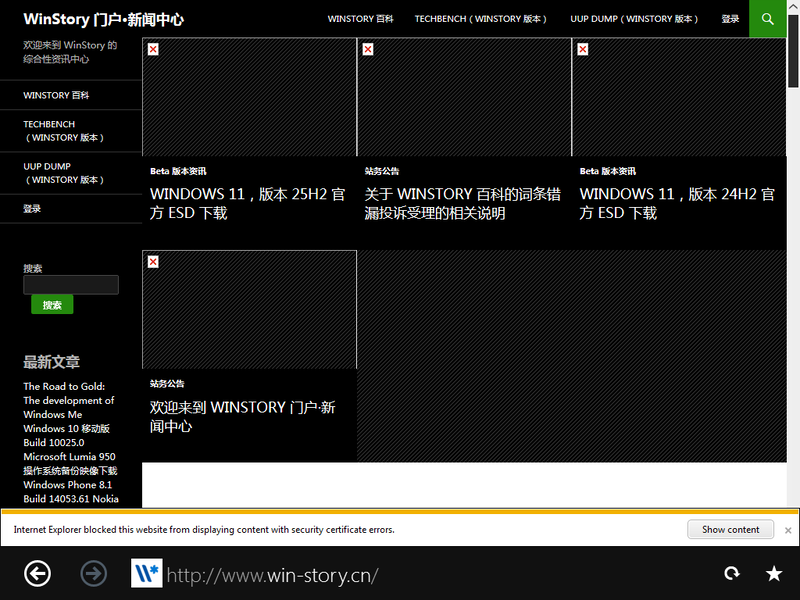Open WinStory 门户·新闻中心 site title
The height and width of the screenshot is (600, 800).
[104, 19]
